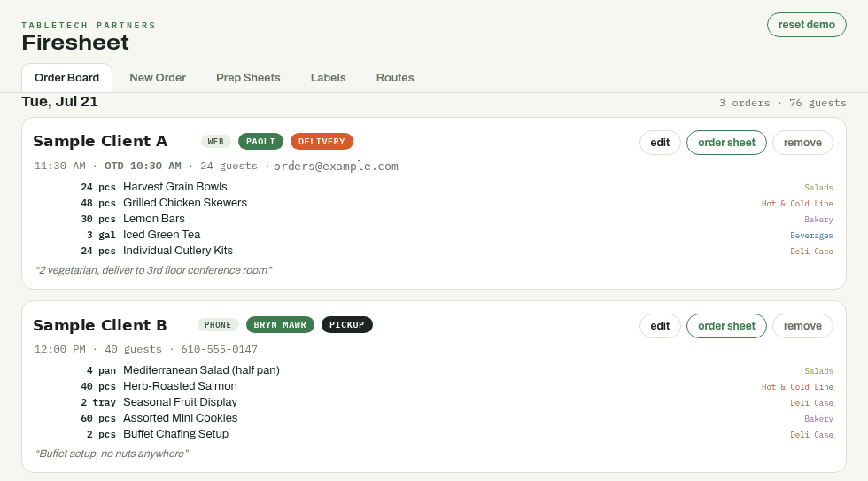Go to the Prep Sheets tab

[248, 77]
